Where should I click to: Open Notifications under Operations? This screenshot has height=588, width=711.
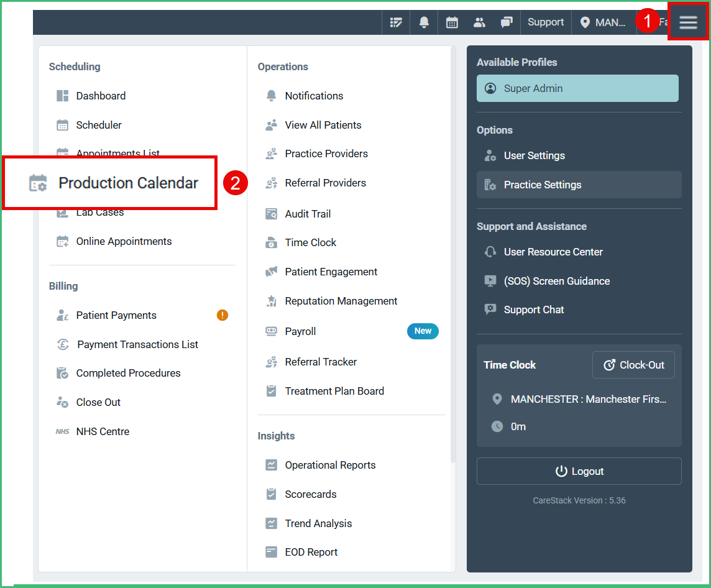tap(314, 96)
